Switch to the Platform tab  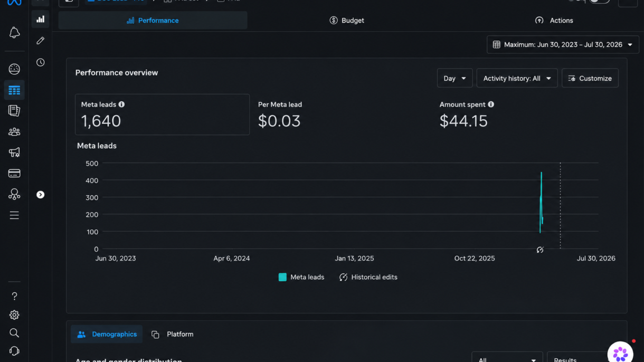coord(173,334)
